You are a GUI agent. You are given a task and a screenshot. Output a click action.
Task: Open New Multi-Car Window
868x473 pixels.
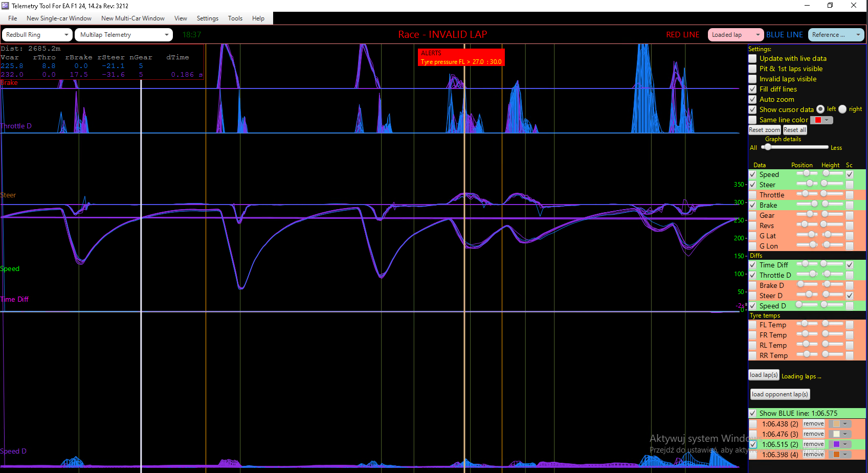pyautogui.click(x=133, y=18)
